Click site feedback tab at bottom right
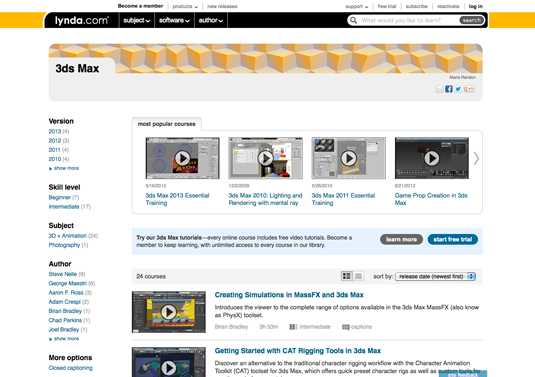 (463, 375)
